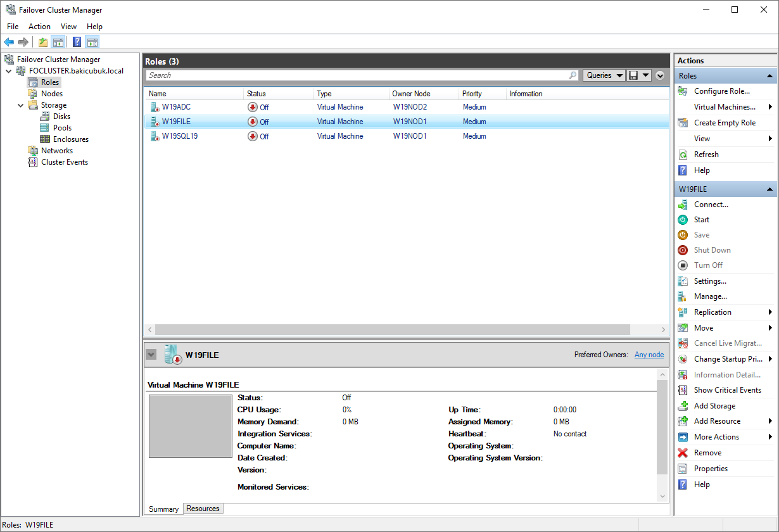Collapse the W19FILE section in Actions pane

(x=770, y=189)
